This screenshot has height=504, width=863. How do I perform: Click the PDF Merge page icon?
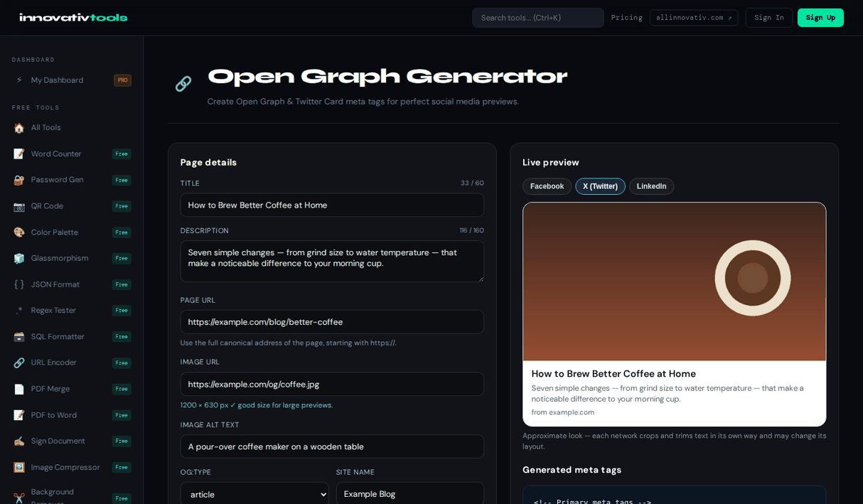click(x=19, y=389)
